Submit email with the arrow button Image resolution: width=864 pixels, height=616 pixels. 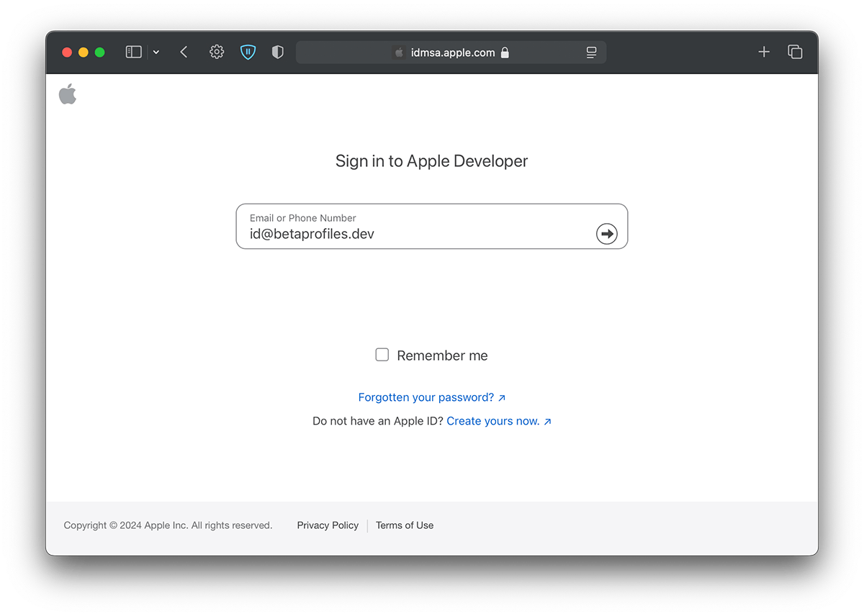607,234
